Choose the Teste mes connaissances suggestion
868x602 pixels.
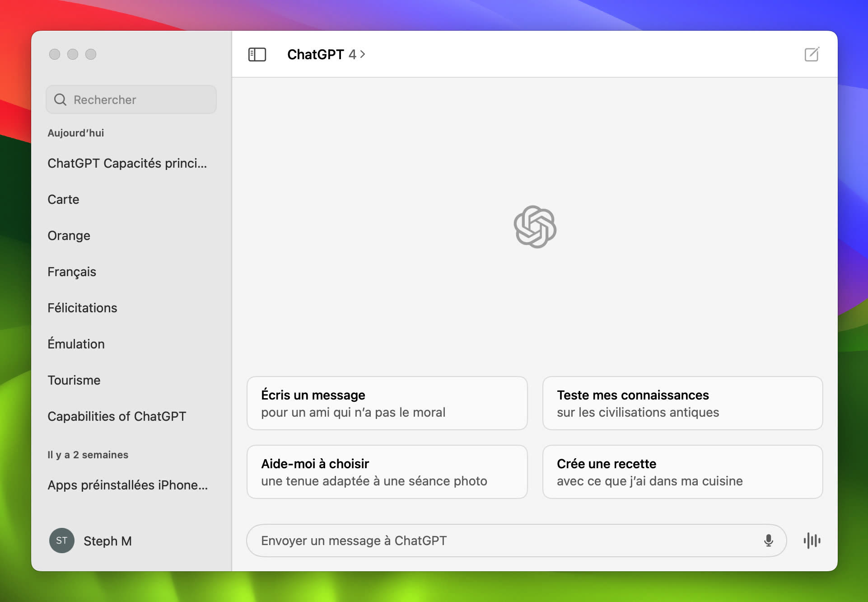682,403
